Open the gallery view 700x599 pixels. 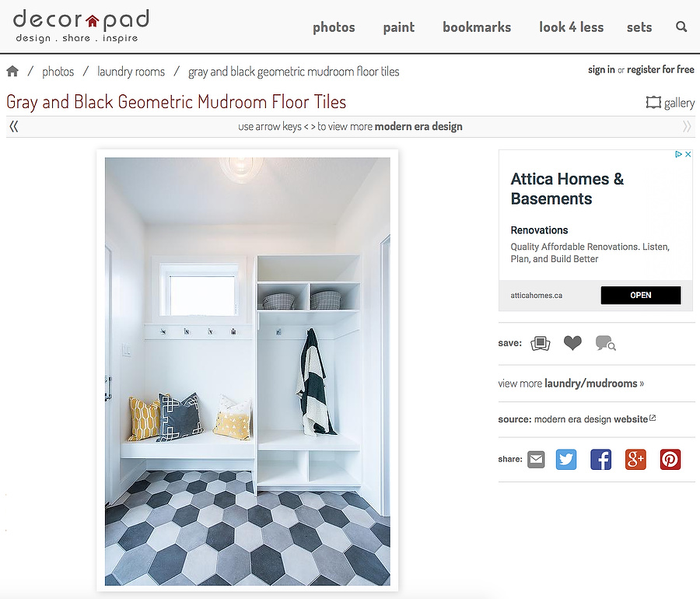[670, 103]
